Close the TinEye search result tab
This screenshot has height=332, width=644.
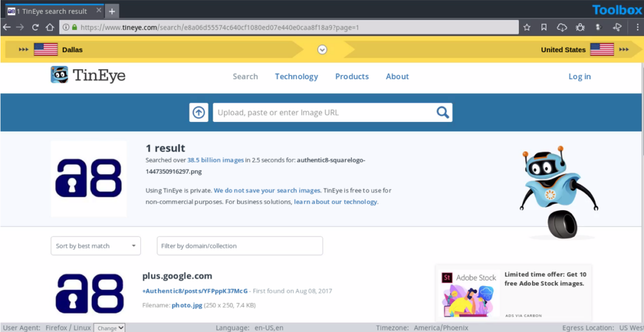pos(99,10)
